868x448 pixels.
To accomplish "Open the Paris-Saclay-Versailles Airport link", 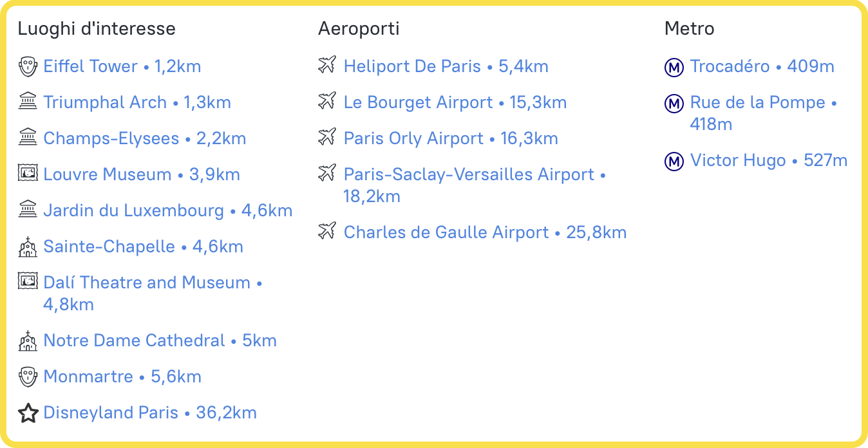I will tap(469, 174).
